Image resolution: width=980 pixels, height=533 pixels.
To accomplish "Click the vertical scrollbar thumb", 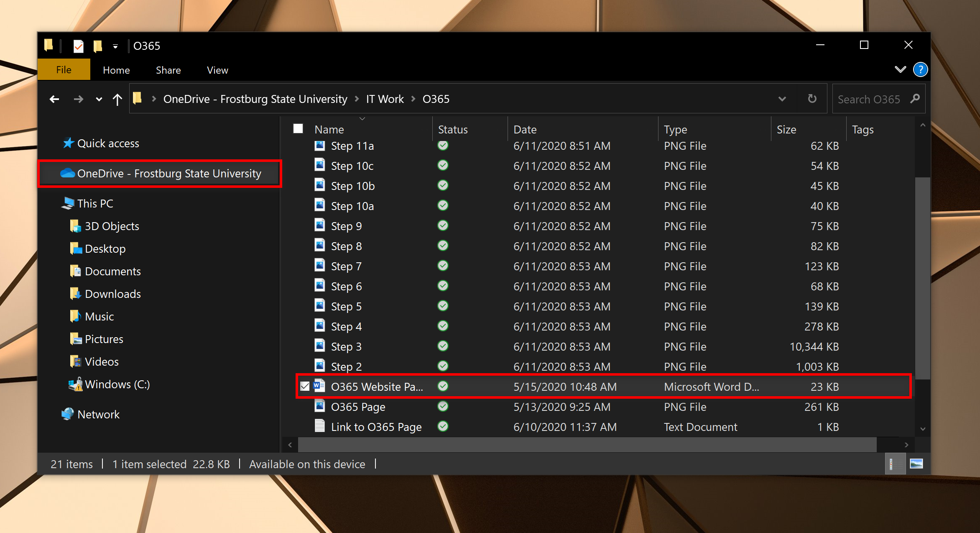I will click(x=922, y=278).
